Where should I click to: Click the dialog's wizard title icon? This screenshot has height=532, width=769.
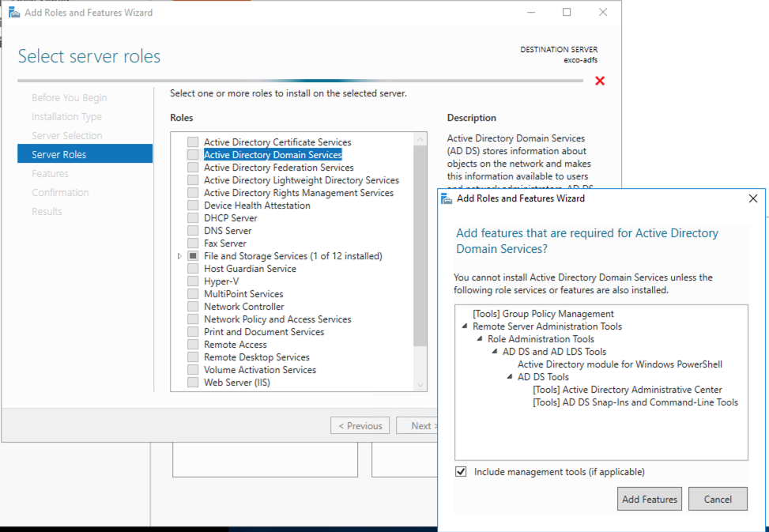pos(447,198)
